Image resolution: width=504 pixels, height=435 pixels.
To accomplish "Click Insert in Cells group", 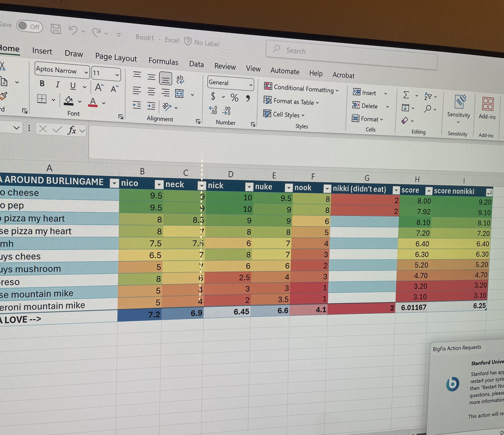I will pyautogui.click(x=364, y=92).
